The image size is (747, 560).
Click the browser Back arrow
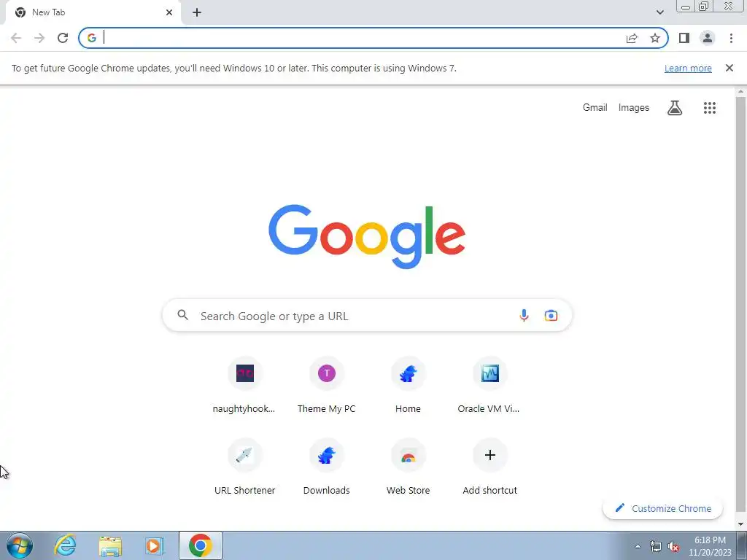[16, 38]
